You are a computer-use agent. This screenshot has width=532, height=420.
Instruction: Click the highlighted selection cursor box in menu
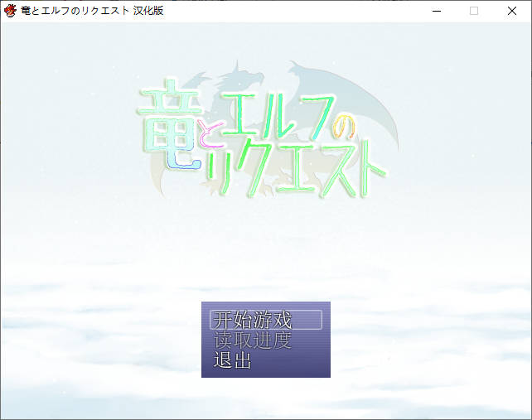tap(266, 320)
